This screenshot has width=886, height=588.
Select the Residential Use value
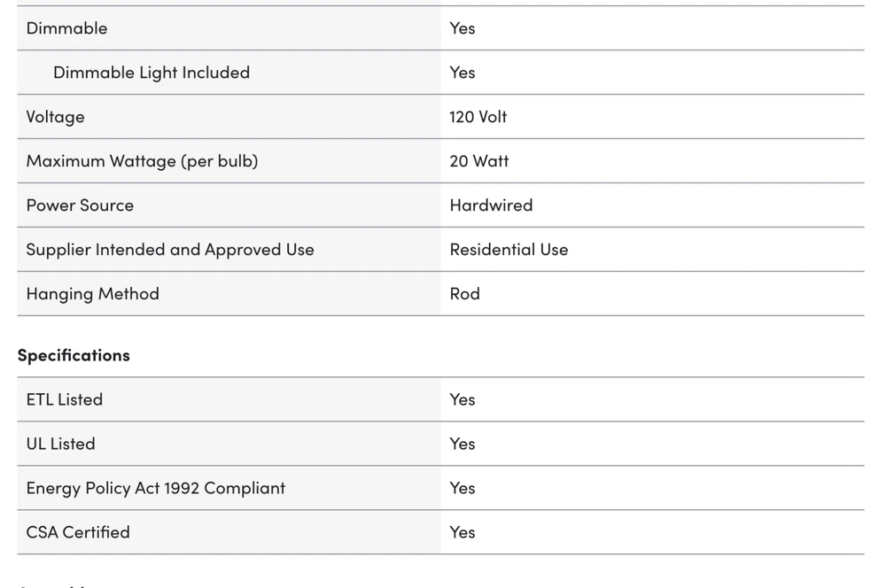pos(509,250)
